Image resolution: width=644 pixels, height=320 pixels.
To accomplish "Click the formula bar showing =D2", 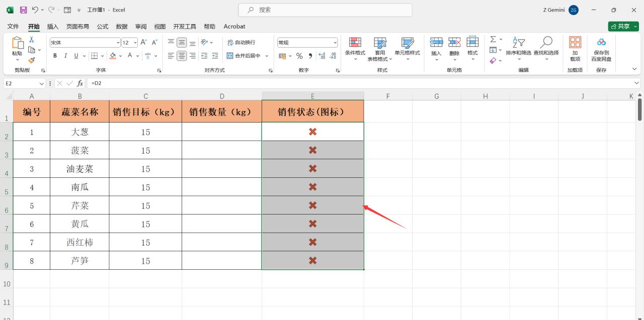I will click(360, 83).
